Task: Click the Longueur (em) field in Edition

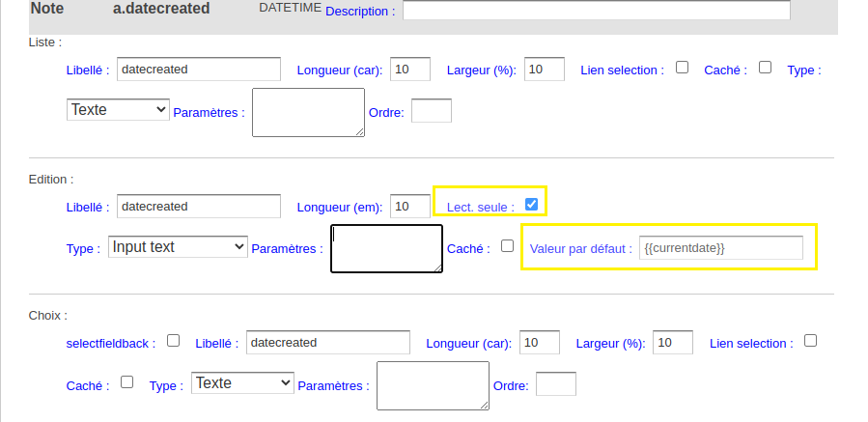Action: pyautogui.click(x=410, y=206)
